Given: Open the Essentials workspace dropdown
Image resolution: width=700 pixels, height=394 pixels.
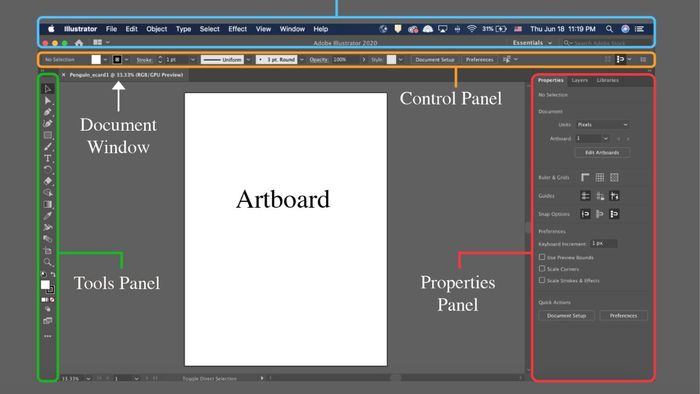Looking at the screenshot, I should pyautogui.click(x=532, y=43).
